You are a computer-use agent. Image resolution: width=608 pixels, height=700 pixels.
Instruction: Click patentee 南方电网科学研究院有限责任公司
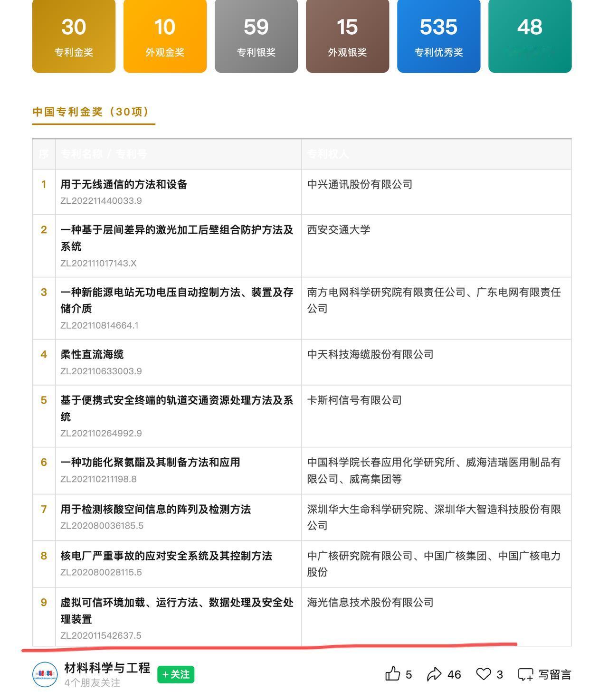386,292
